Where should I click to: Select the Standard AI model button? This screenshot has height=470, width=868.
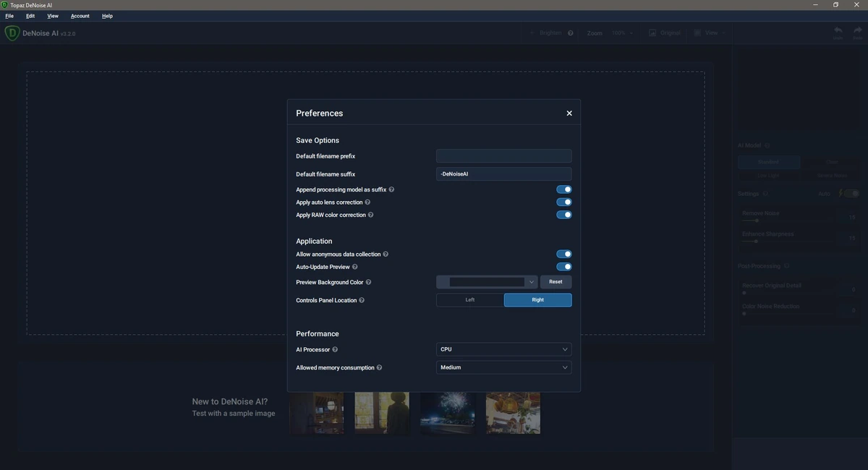pos(768,162)
